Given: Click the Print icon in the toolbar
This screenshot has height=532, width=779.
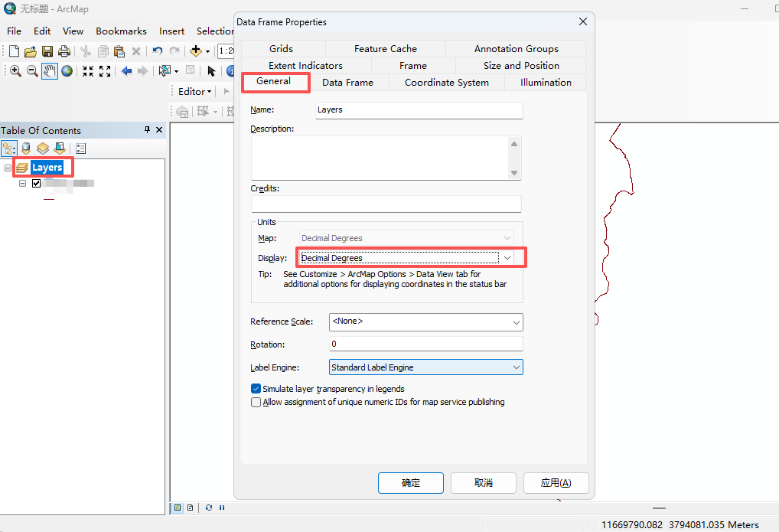Looking at the screenshot, I should [64, 51].
